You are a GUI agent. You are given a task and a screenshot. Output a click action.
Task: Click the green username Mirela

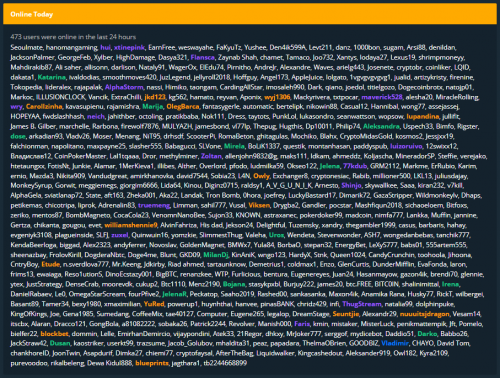coord(234,146)
